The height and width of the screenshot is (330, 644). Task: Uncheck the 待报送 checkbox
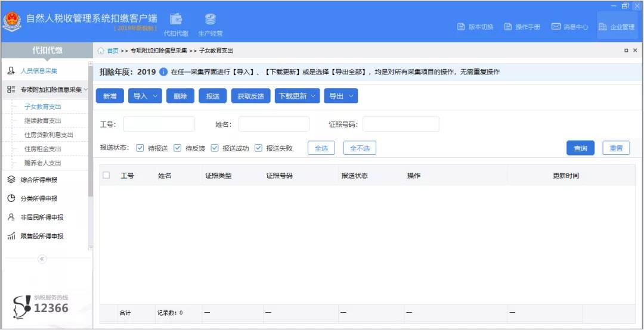point(140,148)
